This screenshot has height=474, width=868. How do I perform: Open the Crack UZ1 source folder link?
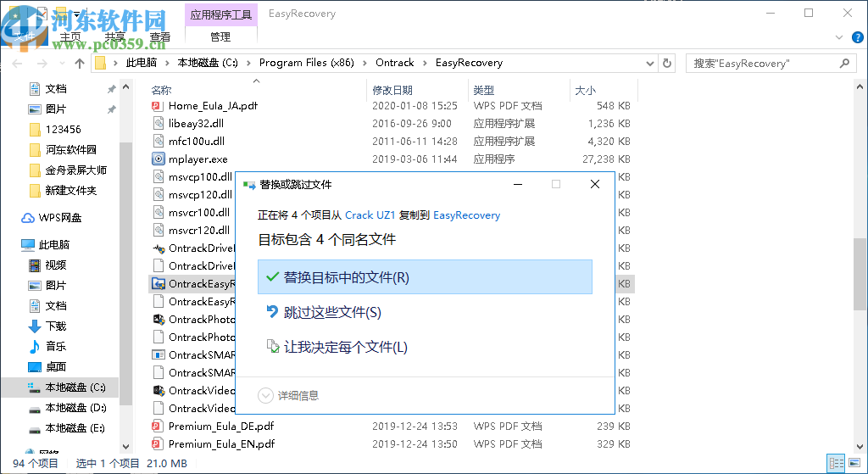click(370, 215)
